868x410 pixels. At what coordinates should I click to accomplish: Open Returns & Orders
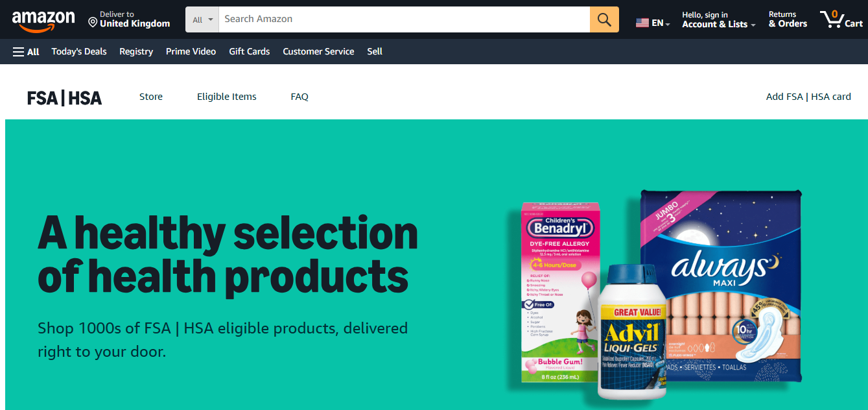point(788,19)
